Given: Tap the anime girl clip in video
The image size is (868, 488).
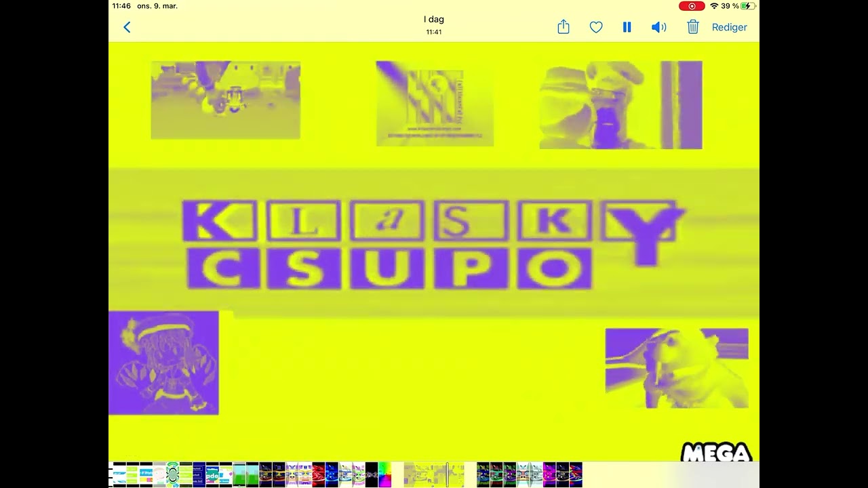Looking at the screenshot, I should [x=163, y=363].
